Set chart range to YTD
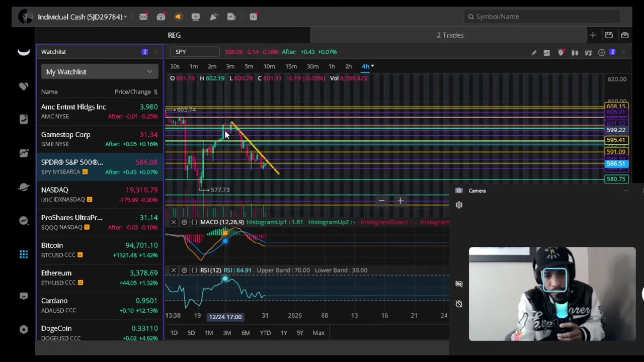The width and height of the screenshot is (644, 362). (265, 333)
